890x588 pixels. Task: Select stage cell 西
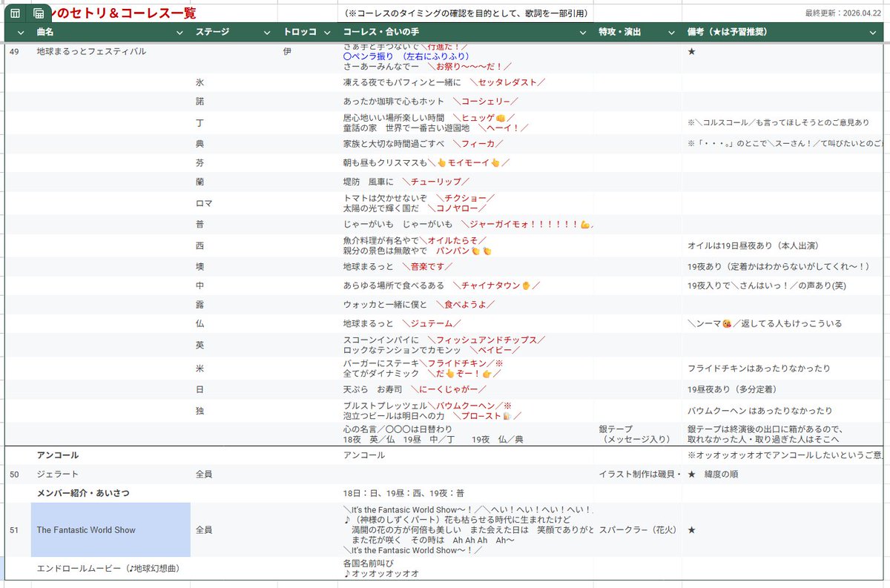pyautogui.click(x=234, y=245)
